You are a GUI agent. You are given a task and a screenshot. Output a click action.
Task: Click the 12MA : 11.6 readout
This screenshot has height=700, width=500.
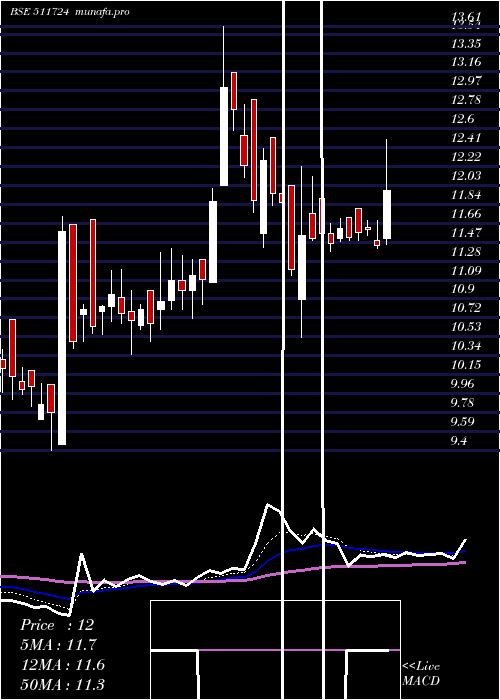coord(63,665)
